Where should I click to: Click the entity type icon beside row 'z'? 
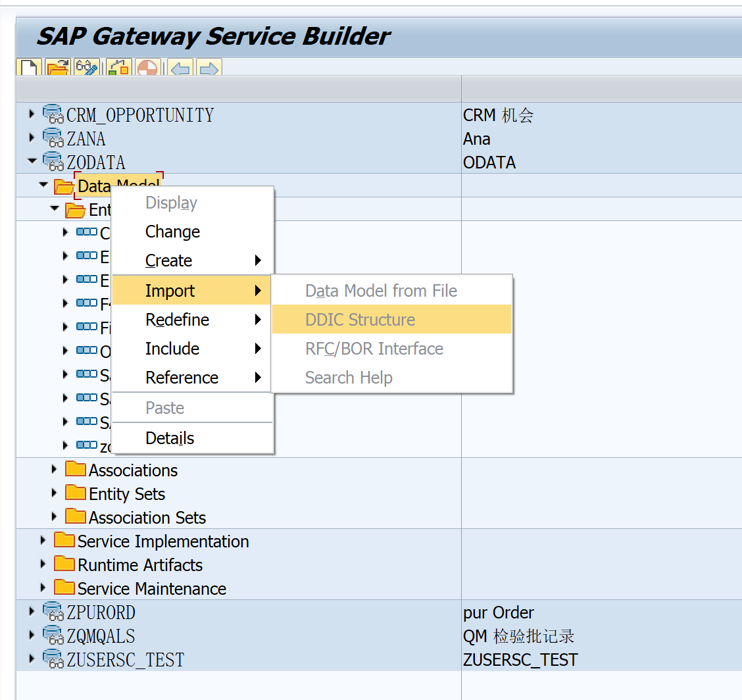[x=87, y=445]
